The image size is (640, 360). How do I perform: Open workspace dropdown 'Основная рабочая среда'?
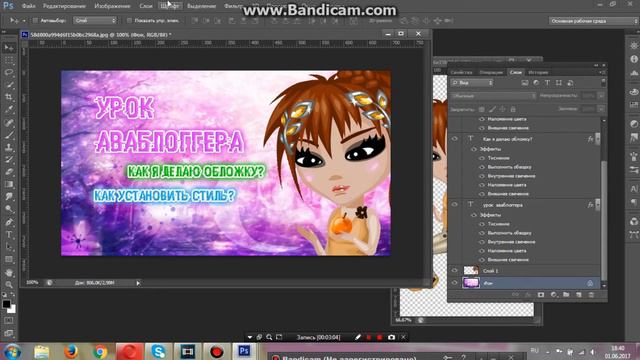click(593, 21)
